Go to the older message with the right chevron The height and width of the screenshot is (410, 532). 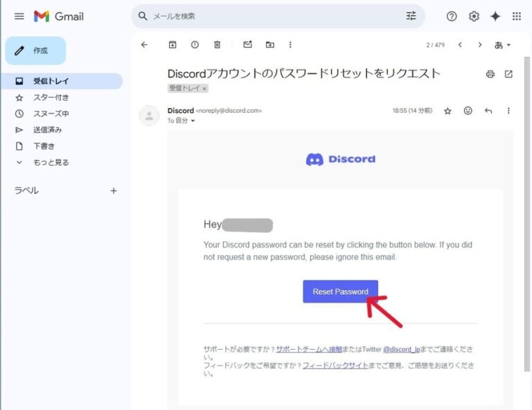[x=480, y=45]
